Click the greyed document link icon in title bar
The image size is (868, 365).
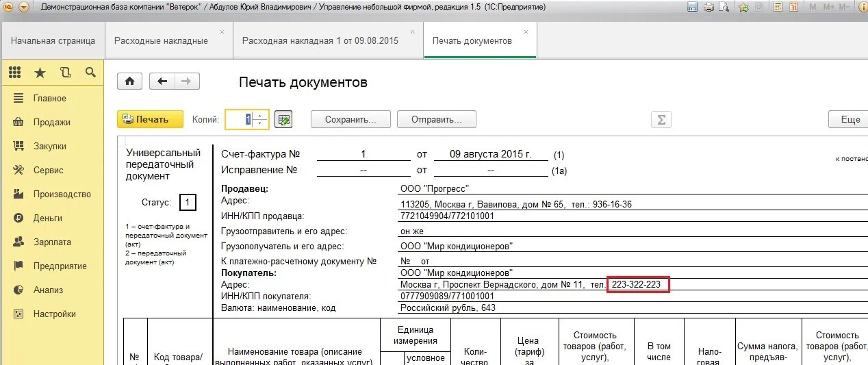click(x=760, y=7)
